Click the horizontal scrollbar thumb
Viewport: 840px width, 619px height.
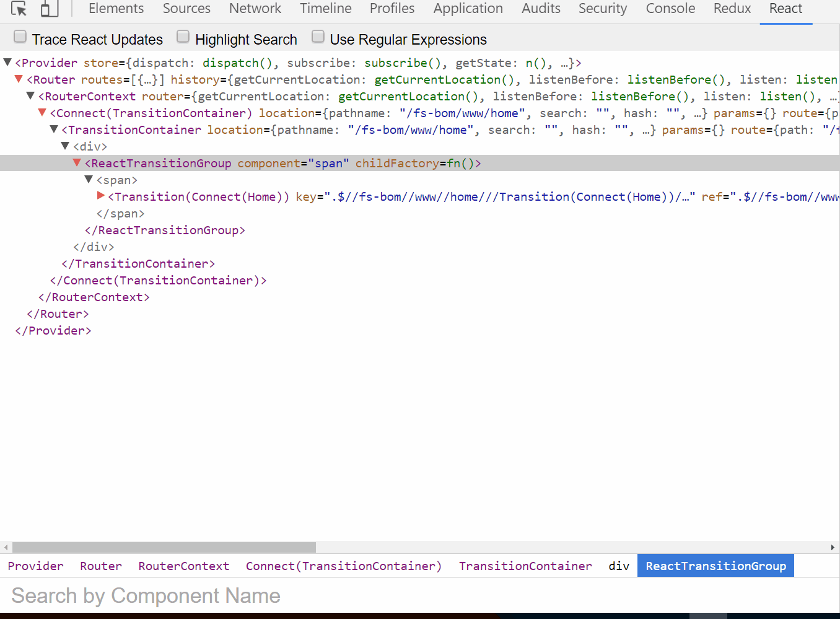pos(164,547)
